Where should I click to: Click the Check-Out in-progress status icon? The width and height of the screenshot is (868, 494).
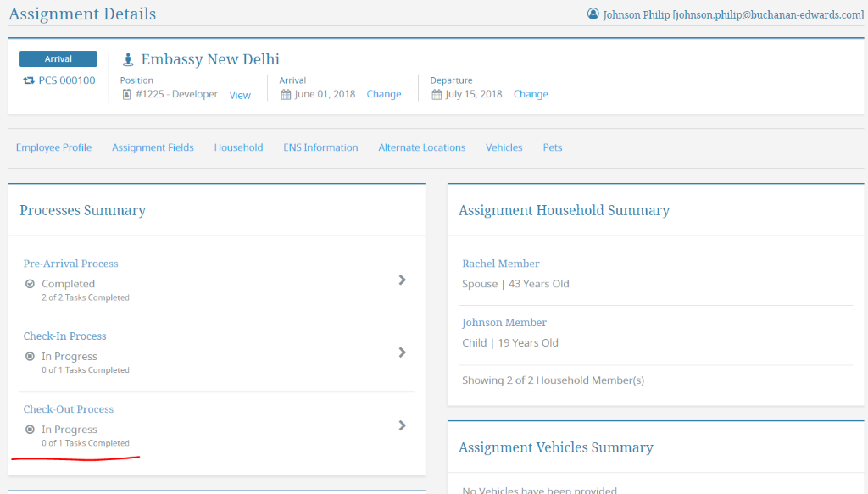(x=30, y=430)
